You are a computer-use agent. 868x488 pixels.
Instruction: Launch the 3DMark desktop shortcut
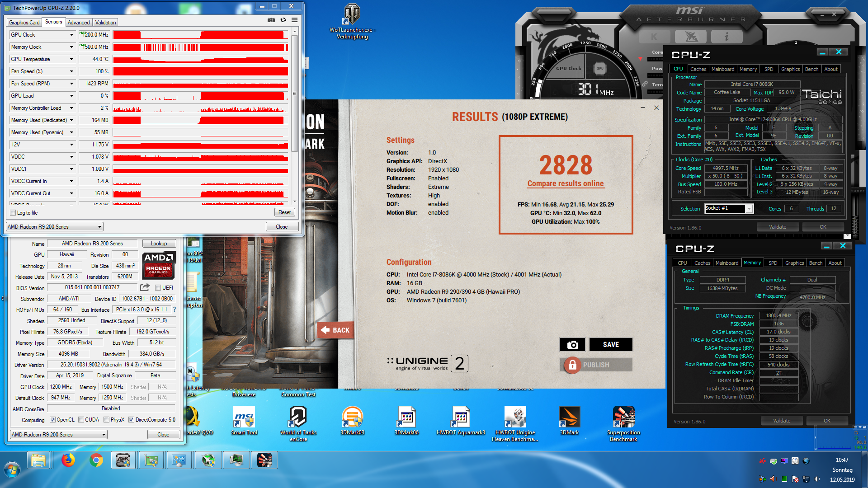569,421
